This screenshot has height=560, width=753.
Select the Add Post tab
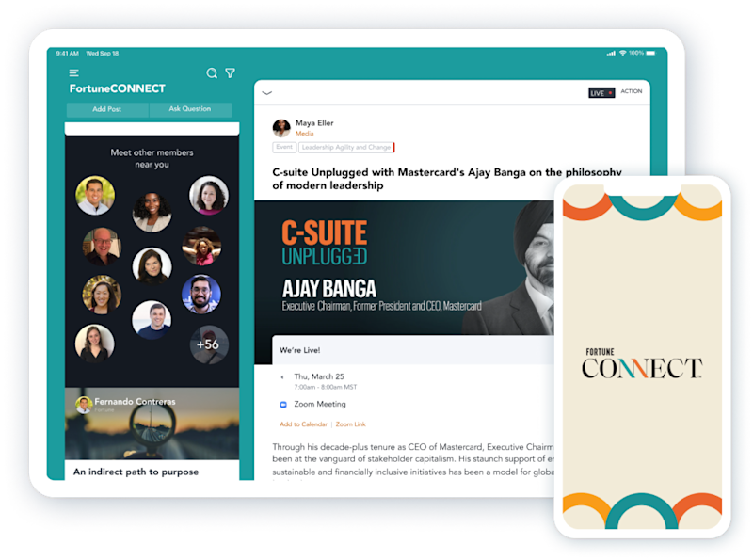pyautogui.click(x=107, y=109)
